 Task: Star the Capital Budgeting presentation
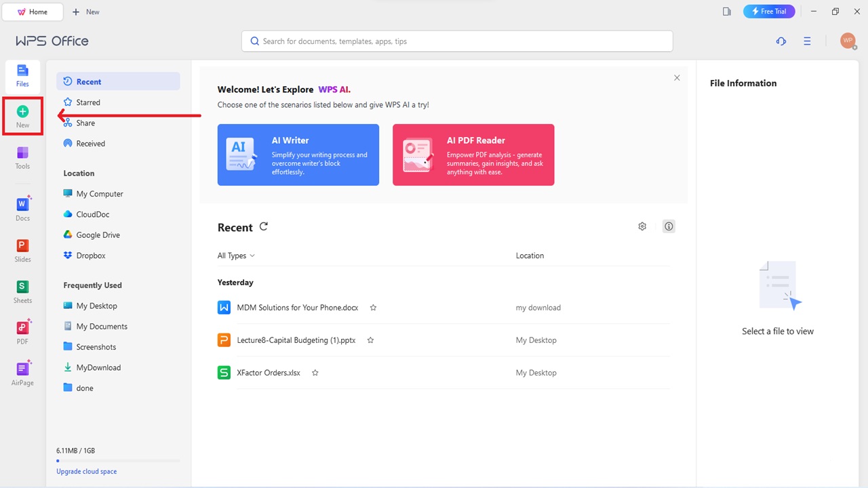coord(370,340)
